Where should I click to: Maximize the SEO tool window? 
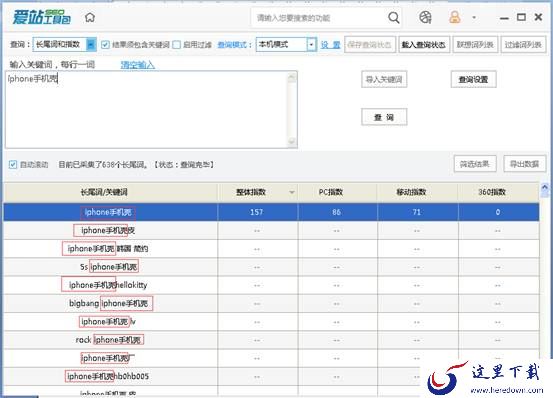coord(521,17)
